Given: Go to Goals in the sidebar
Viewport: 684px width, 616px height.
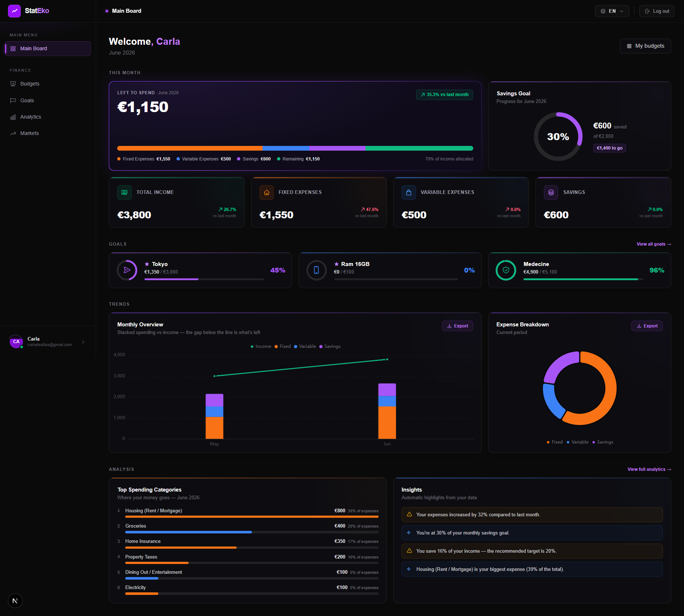Looking at the screenshot, I should (48, 100).
